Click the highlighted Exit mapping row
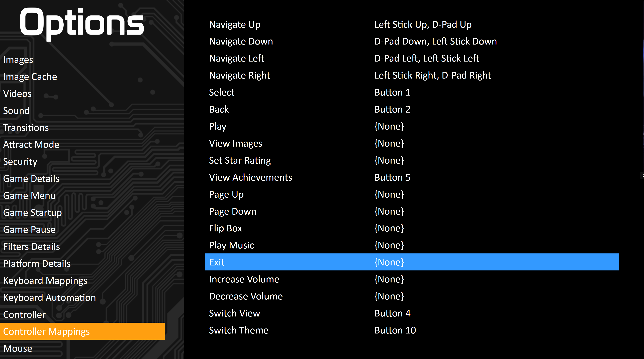644x359 pixels. click(x=412, y=262)
